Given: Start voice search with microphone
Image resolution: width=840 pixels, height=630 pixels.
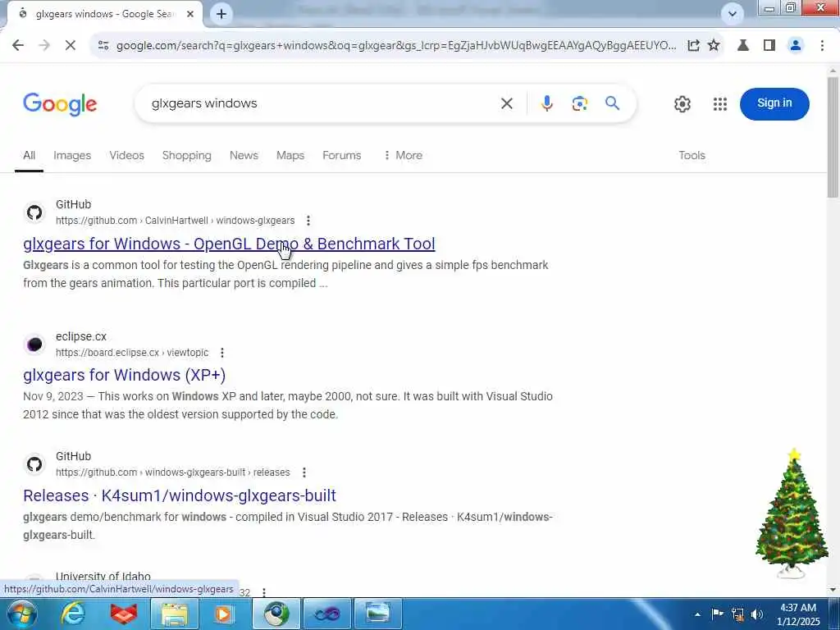Looking at the screenshot, I should tap(546, 103).
